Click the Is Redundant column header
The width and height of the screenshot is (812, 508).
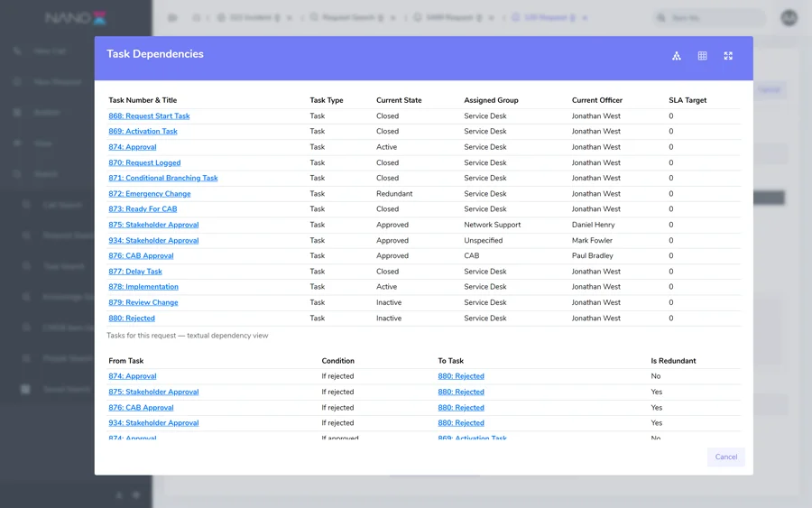[x=673, y=361]
